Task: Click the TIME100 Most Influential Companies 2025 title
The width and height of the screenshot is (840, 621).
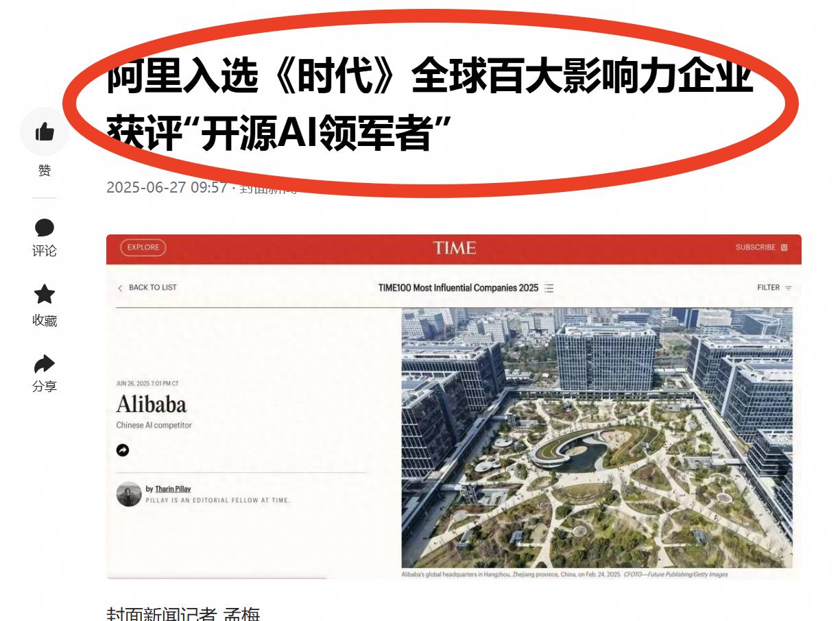Action: point(458,288)
